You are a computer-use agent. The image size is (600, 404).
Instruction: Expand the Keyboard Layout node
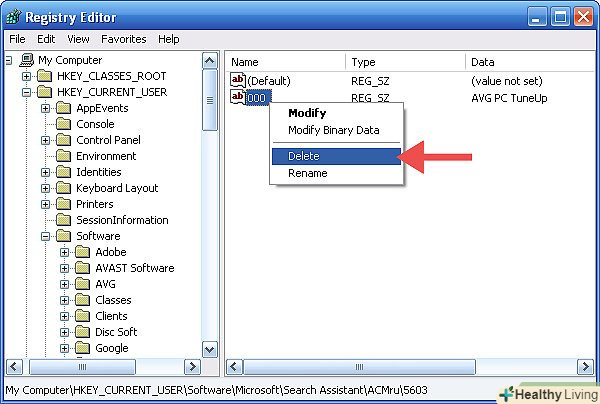[x=45, y=189]
